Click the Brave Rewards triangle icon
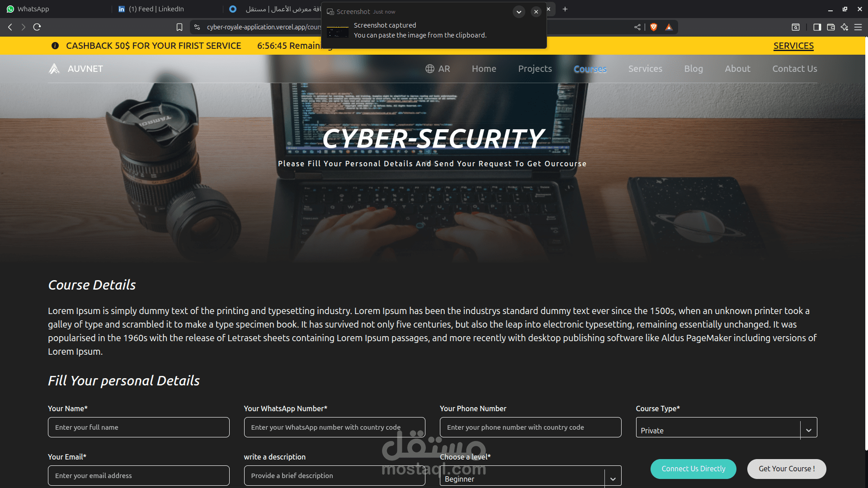 tap(669, 27)
